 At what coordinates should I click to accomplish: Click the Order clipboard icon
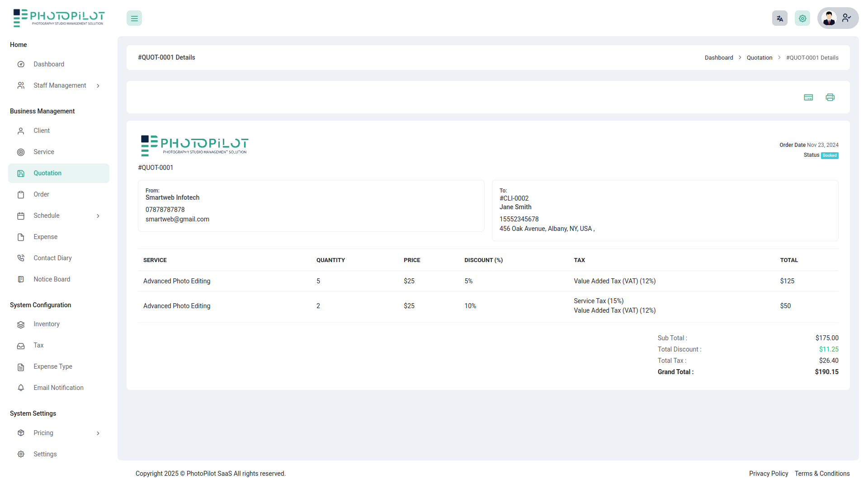click(21, 195)
